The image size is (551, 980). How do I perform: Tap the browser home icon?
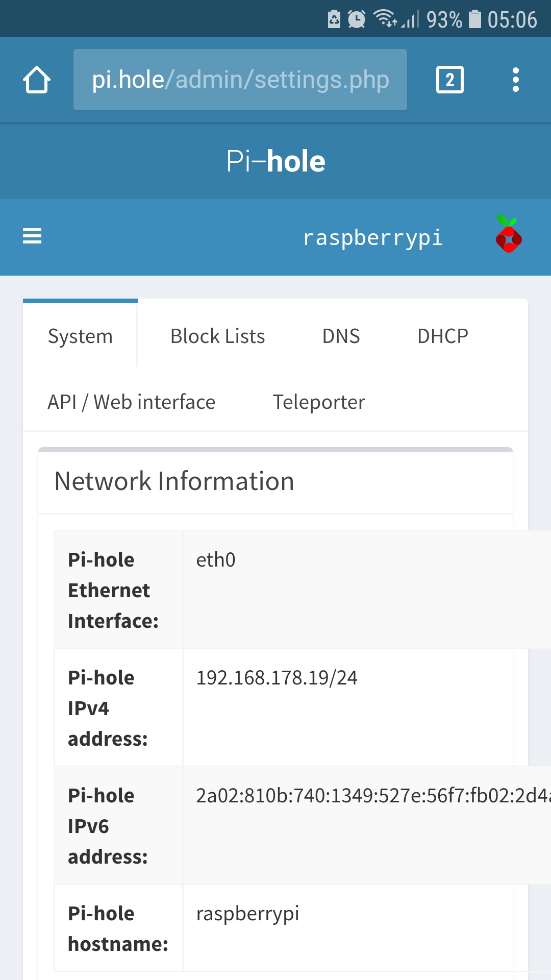[37, 80]
